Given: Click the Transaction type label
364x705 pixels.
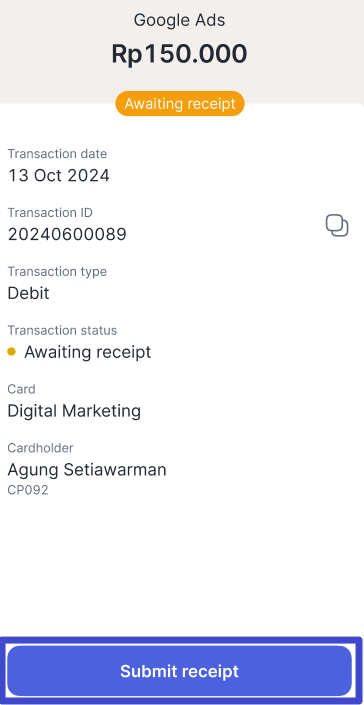Looking at the screenshot, I should coord(58,272).
